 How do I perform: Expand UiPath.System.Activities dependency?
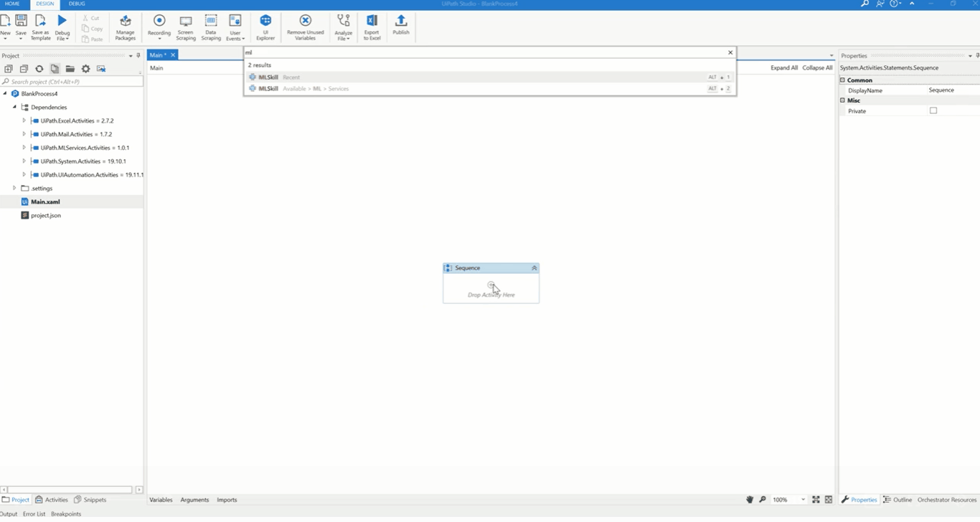click(x=24, y=161)
